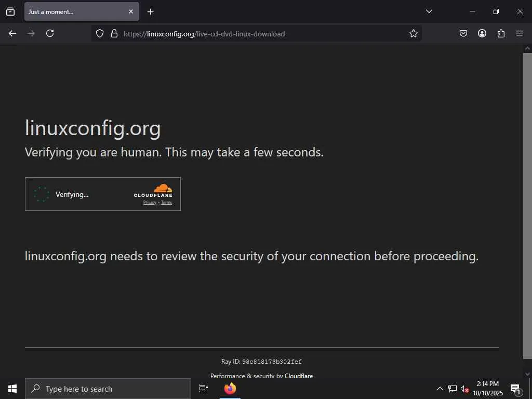Open the Extensions puzzle icon

click(501, 33)
